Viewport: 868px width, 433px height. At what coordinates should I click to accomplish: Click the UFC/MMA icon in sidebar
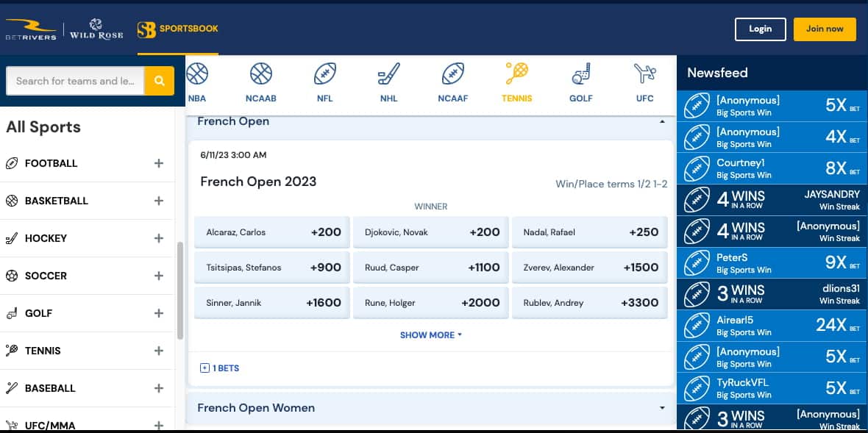pyautogui.click(x=12, y=425)
